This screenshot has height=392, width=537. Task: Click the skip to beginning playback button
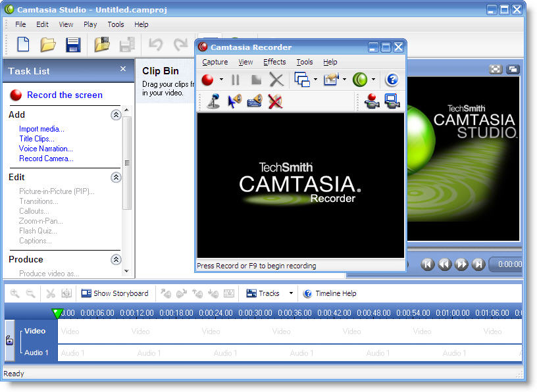point(428,264)
